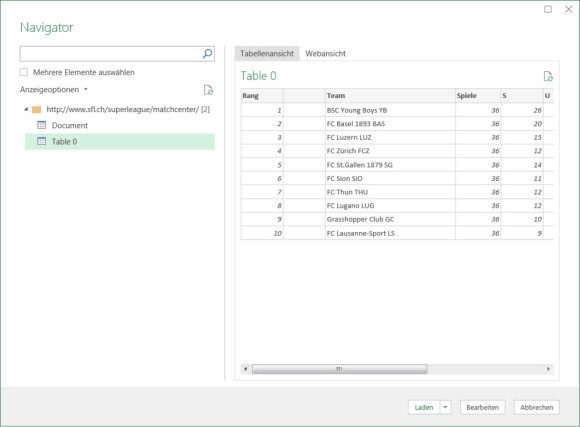Open the Laden dropdown arrow

[x=445, y=407]
